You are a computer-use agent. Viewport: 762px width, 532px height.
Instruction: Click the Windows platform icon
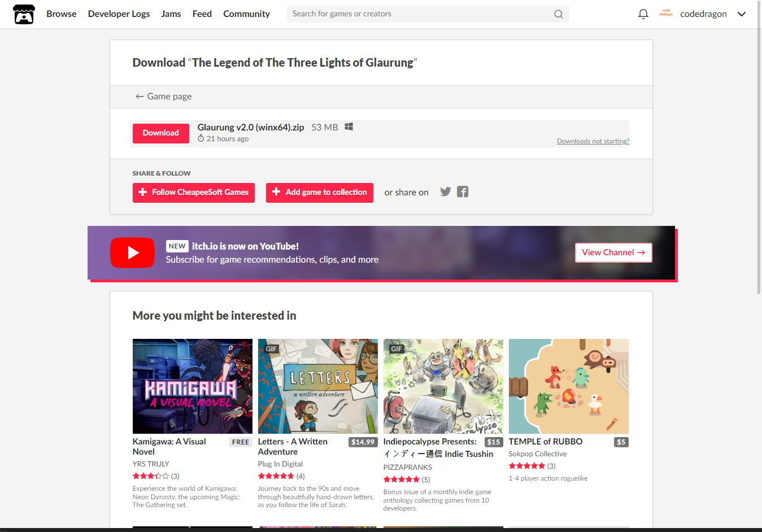tap(349, 127)
